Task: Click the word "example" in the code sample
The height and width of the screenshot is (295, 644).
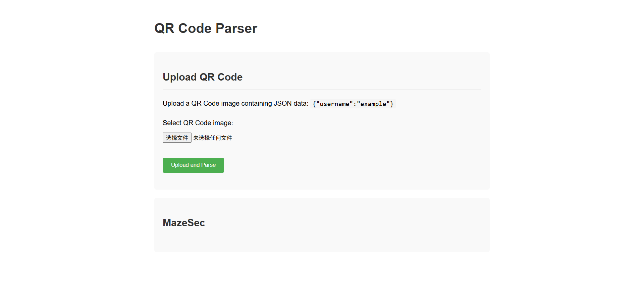Action: pos(373,104)
